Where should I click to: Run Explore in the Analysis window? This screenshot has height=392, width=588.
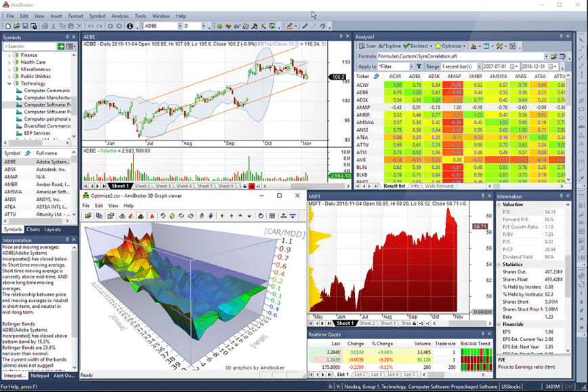[390, 46]
